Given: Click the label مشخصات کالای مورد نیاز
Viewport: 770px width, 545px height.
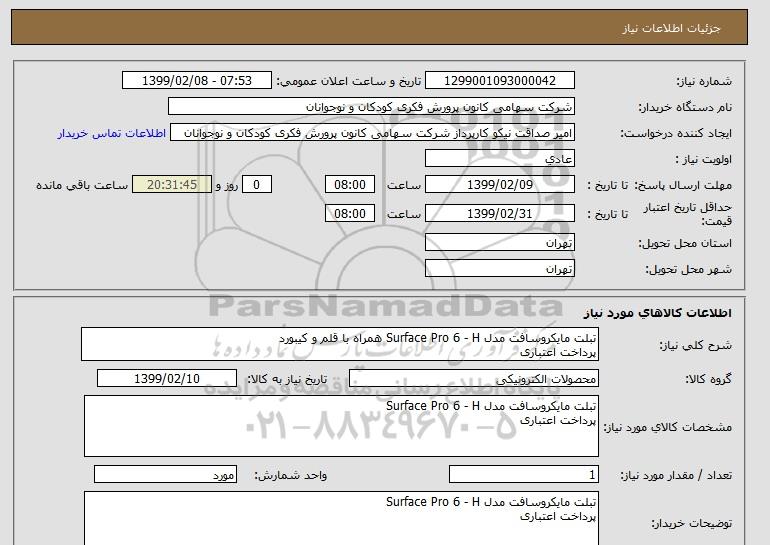Looking at the screenshot, I should coord(668,427).
